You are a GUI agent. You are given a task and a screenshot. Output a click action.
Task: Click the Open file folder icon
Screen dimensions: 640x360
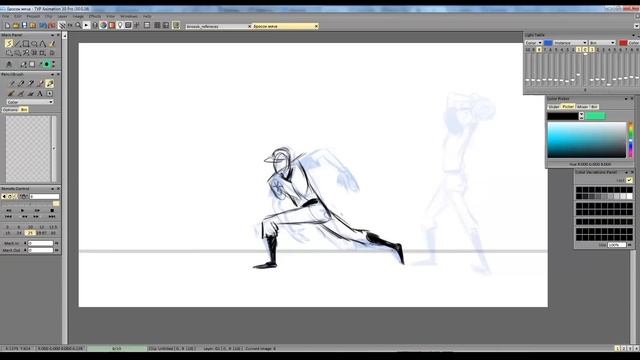click(16, 26)
